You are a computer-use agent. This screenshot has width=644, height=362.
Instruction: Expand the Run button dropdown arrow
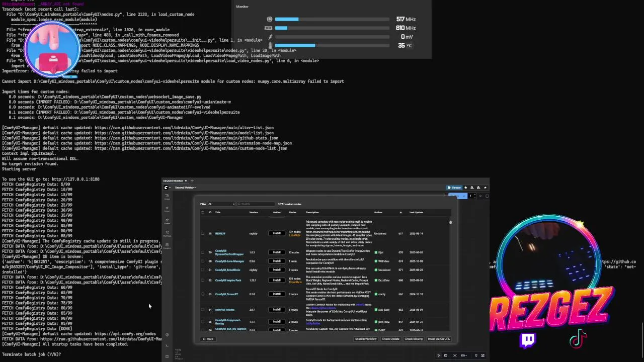(464, 196)
